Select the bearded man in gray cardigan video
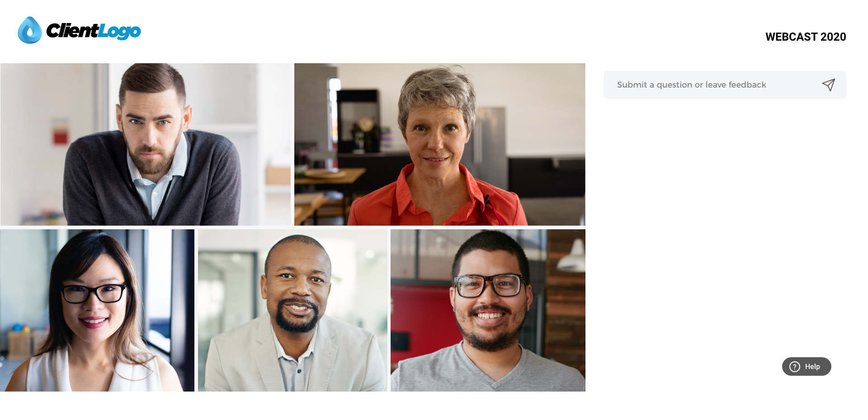The height and width of the screenshot is (420, 868). [146, 145]
